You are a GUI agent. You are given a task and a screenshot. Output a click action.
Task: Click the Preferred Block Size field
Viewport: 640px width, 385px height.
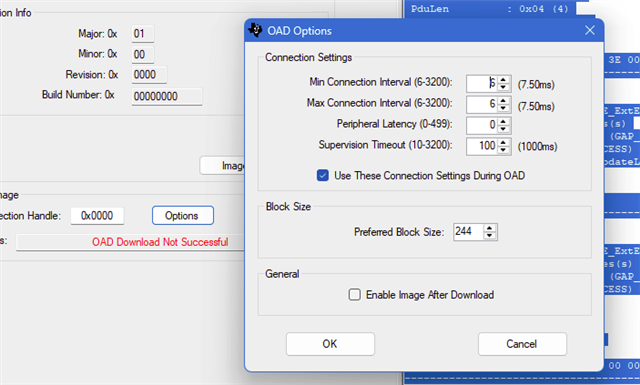(469, 232)
